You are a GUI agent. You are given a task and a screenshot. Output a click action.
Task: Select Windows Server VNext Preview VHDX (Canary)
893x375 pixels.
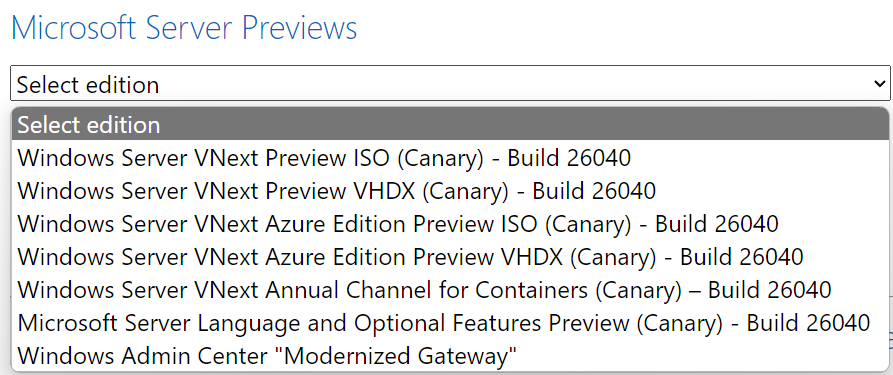[450, 190]
